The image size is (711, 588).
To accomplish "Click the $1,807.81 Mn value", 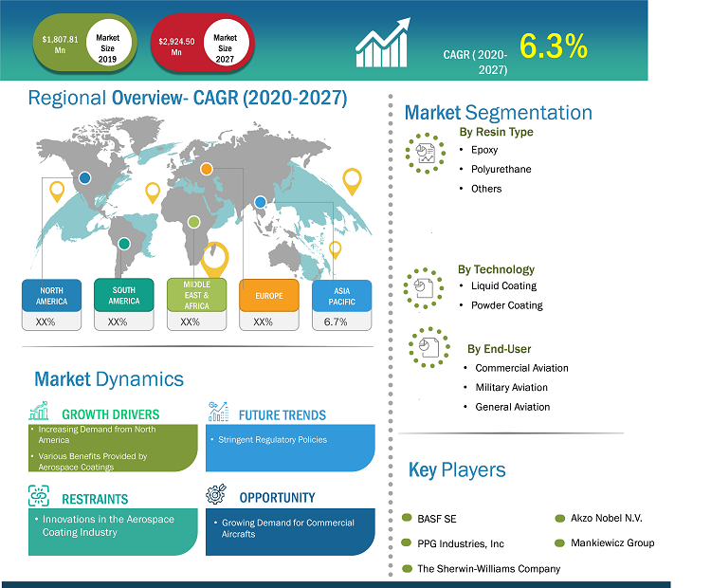I will [60, 45].
